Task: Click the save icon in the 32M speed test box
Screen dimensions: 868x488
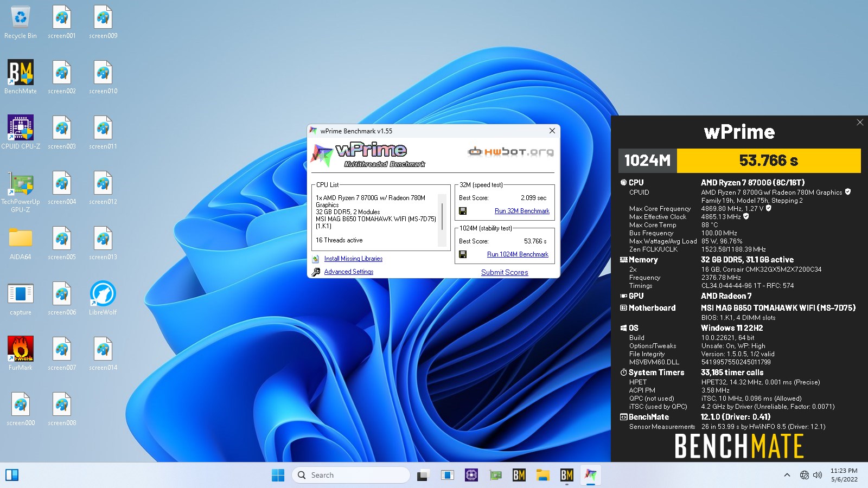Action: 463,211
